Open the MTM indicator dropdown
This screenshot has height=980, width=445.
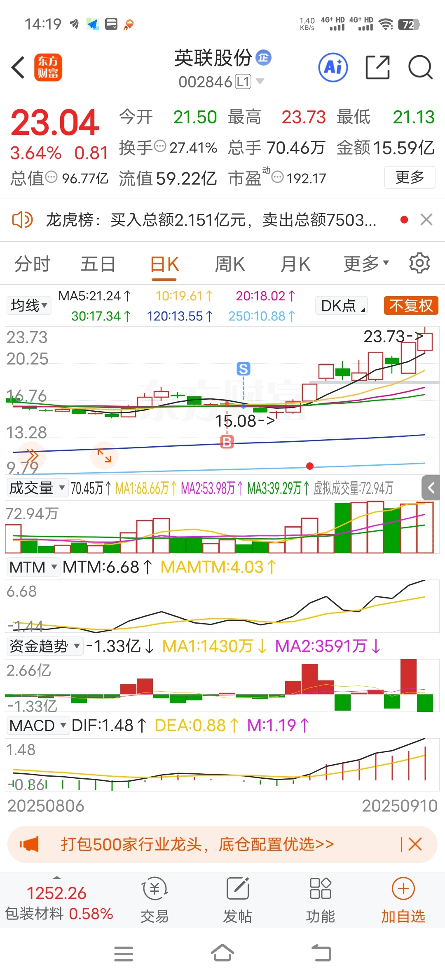coord(33,567)
